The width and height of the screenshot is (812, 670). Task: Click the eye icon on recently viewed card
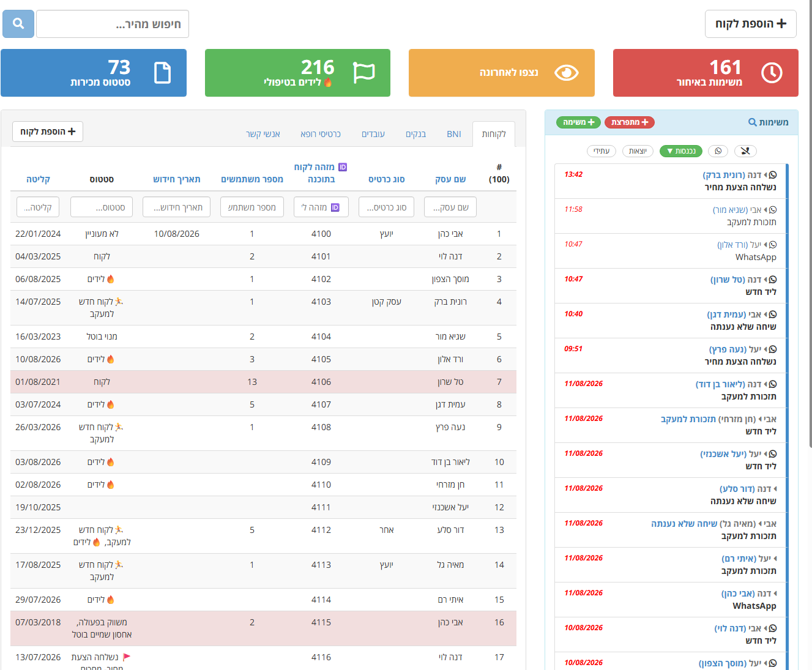pyautogui.click(x=566, y=73)
